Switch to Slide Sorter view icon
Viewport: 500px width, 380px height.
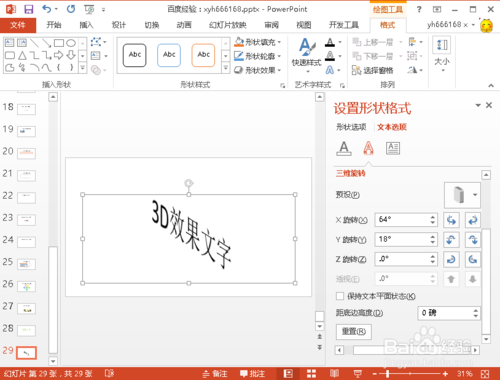[311, 374]
